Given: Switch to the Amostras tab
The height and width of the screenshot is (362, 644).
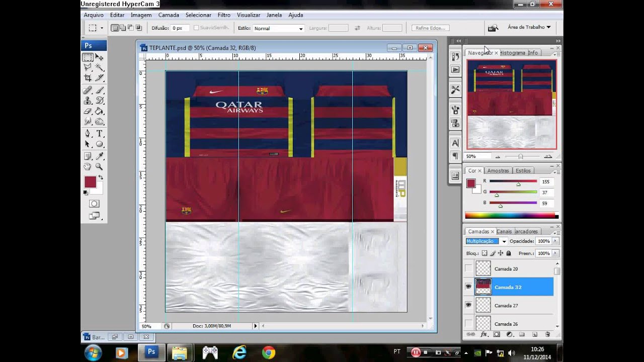Looking at the screenshot, I should click(x=498, y=170).
